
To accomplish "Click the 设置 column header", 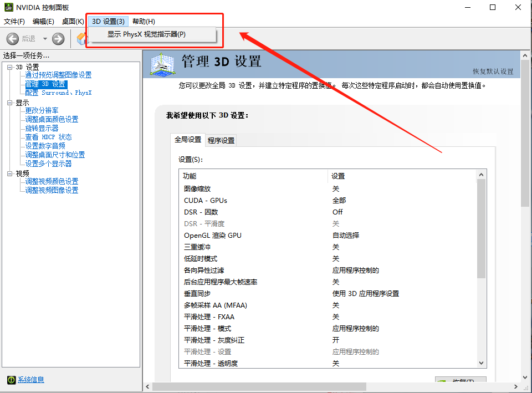I will click(x=402, y=176).
